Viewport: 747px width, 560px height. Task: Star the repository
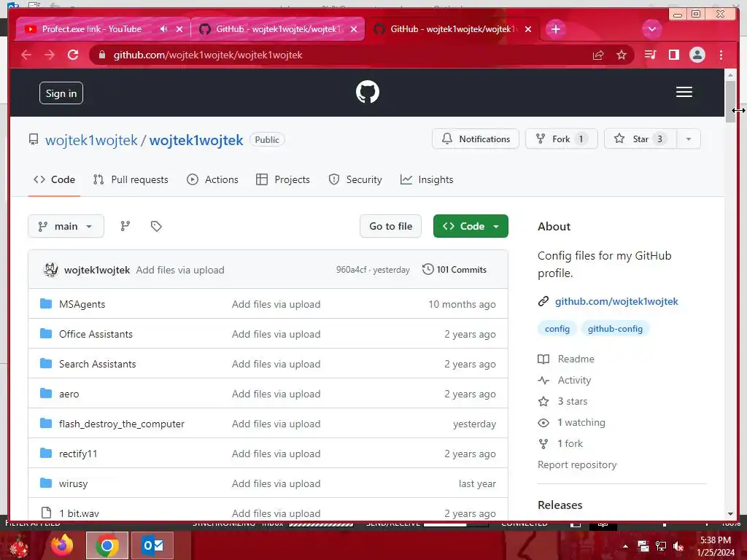(x=640, y=139)
